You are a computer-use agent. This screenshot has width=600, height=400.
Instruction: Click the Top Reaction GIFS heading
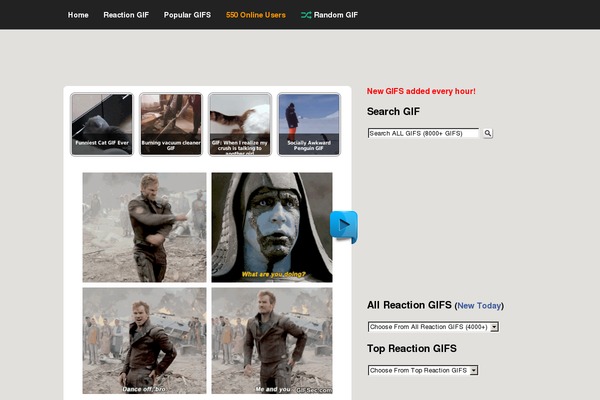coord(412,348)
